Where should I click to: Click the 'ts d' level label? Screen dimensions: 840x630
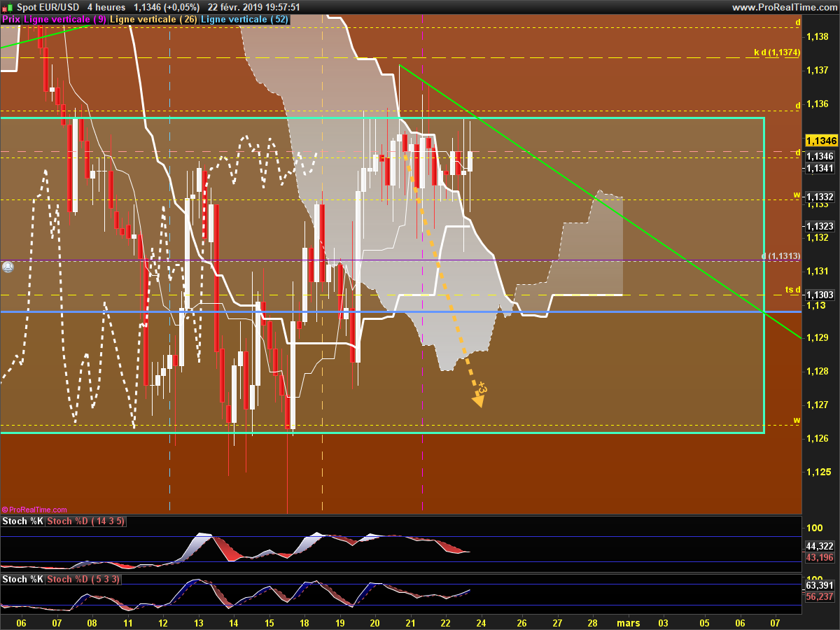[x=792, y=289]
